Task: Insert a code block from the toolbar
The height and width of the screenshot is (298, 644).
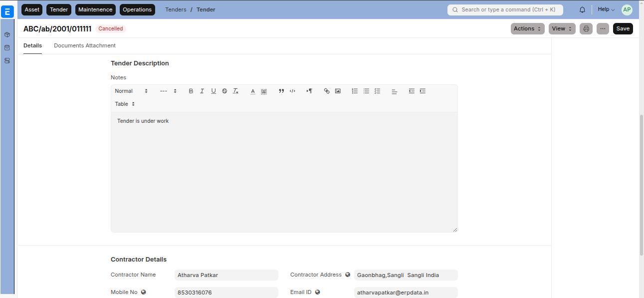Action: pos(293,91)
